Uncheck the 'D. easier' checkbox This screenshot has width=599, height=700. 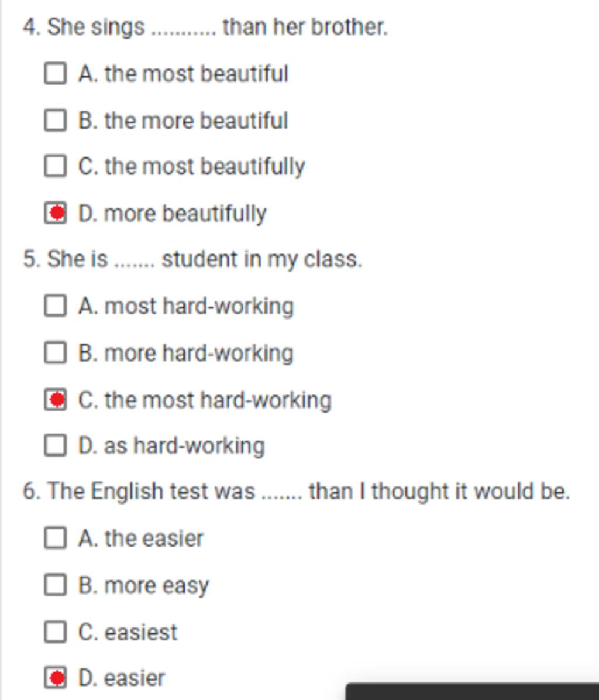point(55,678)
